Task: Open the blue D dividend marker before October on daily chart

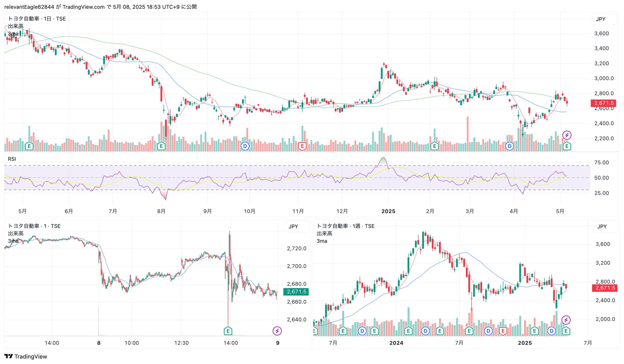Action: tap(245, 146)
